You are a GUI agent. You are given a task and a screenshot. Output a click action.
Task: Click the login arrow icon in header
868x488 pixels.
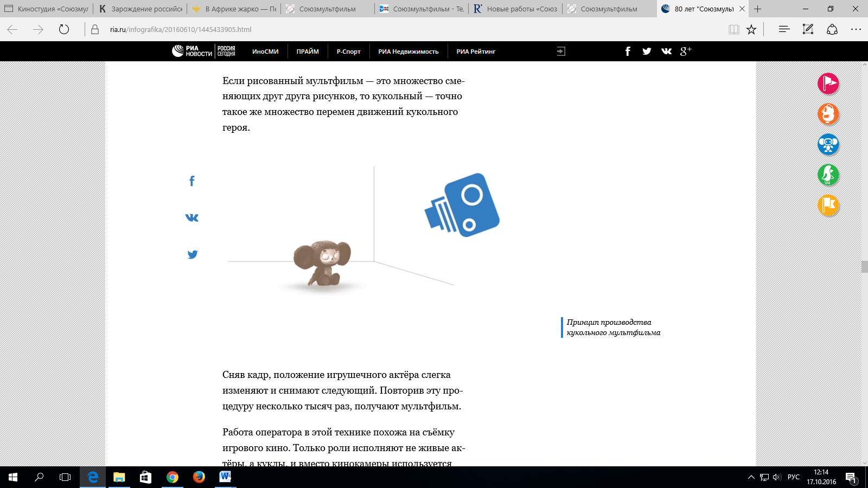pyautogui.click(x=561, y=51)
